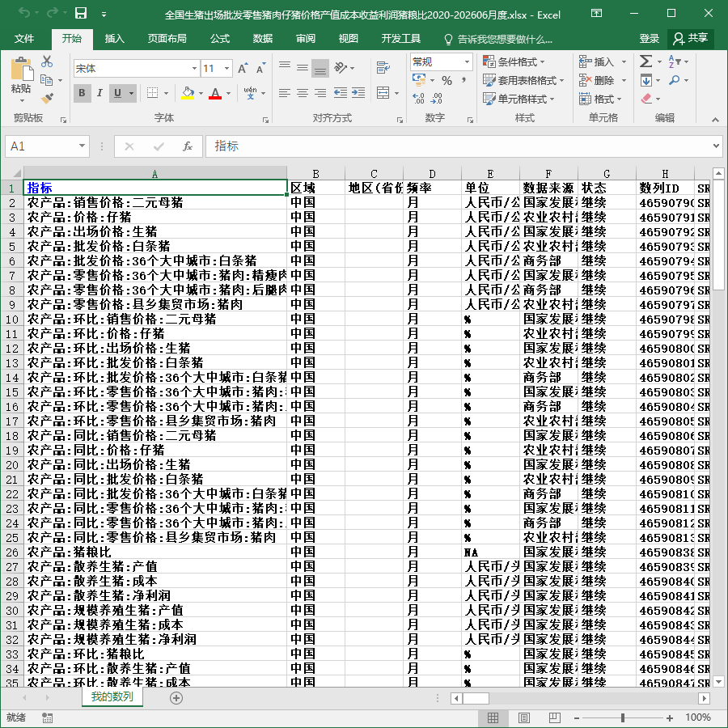Click the AutoSum sigma icon
The image size is (728, 728).
coord(645,61)
